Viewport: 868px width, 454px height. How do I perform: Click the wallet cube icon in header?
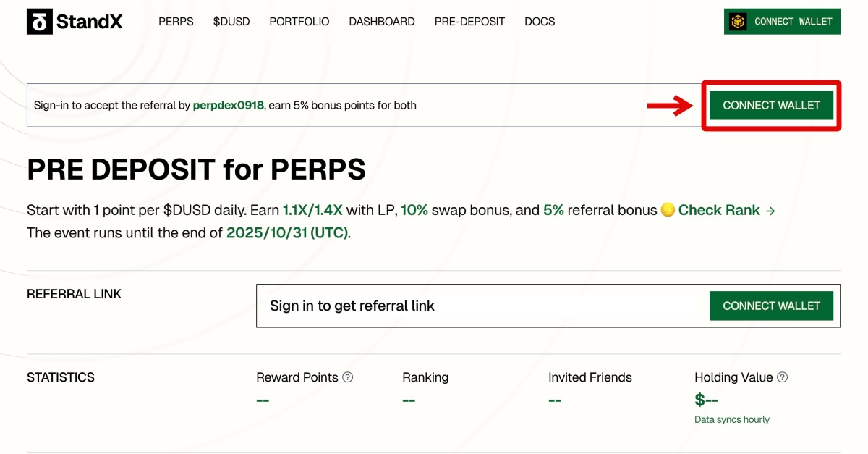click(x=738, y=22)
